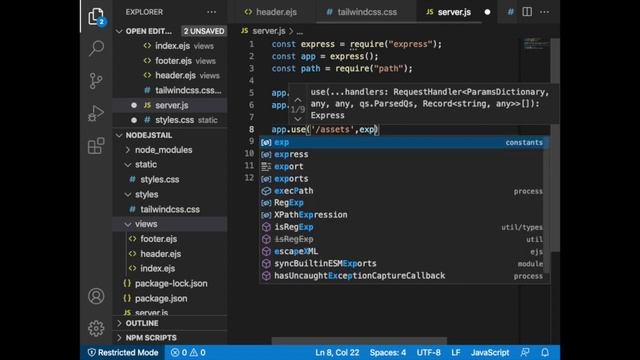The width and height of the screenshot is (640, 360).
Task: Open header.ejs in Open Editors list
Action: (176, 76)
